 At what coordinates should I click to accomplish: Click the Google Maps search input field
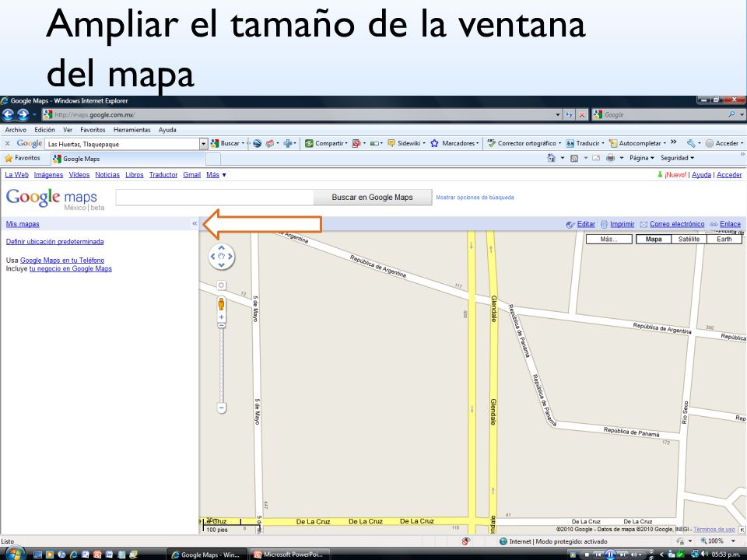pos(215,197)
